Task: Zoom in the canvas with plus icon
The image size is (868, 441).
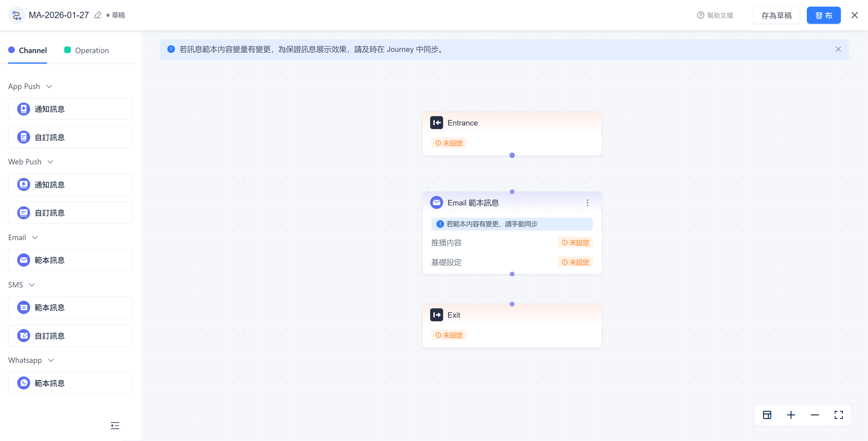Action: pyautogui.click(x=791, y=415)
